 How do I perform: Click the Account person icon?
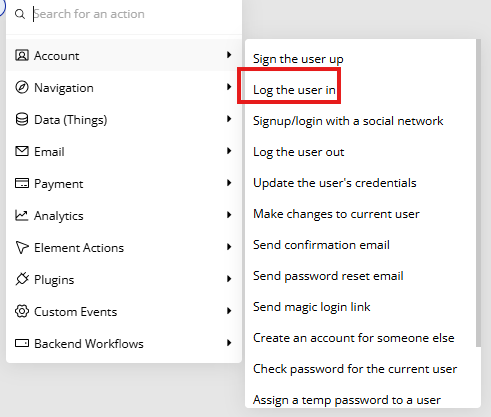tap(22, 55)
